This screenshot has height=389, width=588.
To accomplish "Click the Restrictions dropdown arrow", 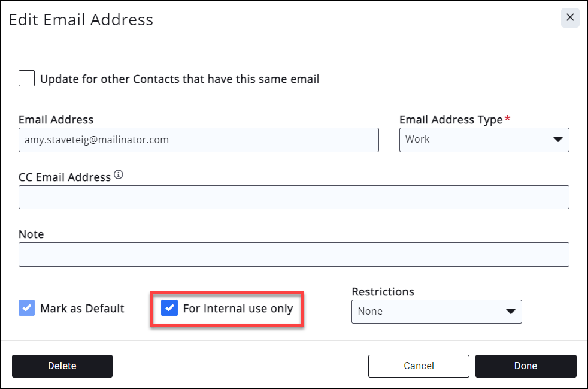I will coord(510,312).
